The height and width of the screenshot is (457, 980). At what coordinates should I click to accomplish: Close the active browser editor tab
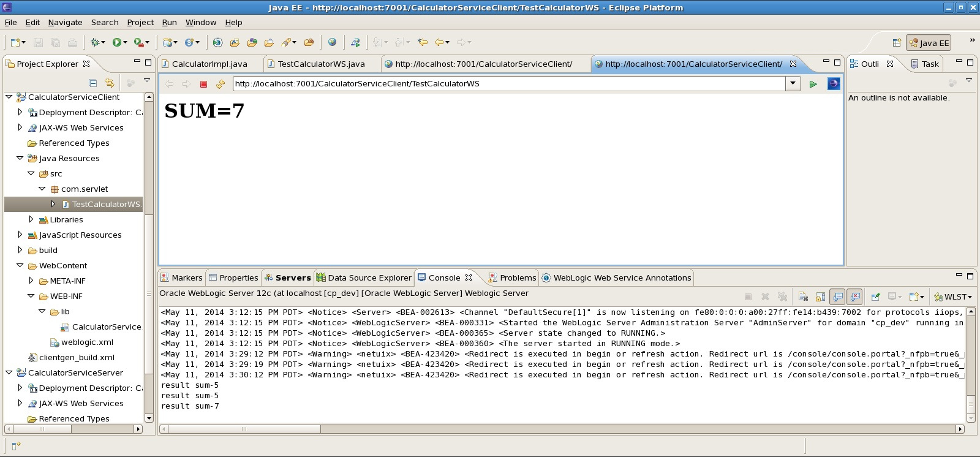point(793,64)
